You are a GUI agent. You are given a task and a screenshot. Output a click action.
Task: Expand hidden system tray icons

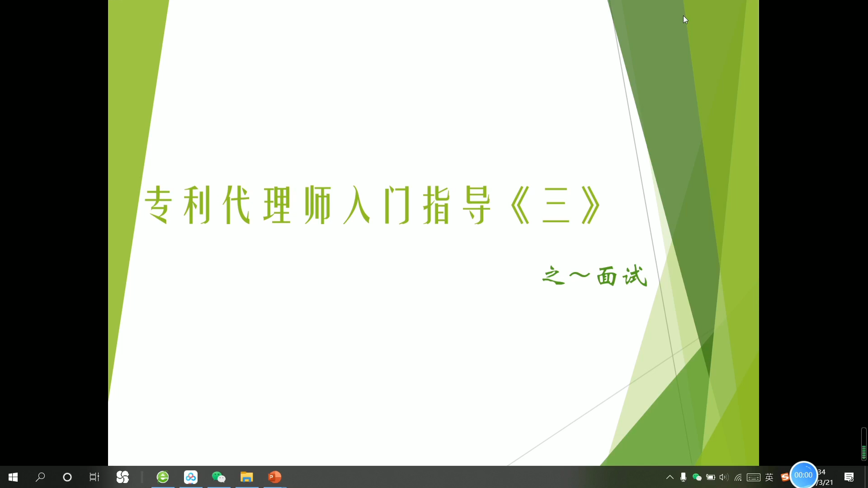pyautogui.click(x=670, y=477)
